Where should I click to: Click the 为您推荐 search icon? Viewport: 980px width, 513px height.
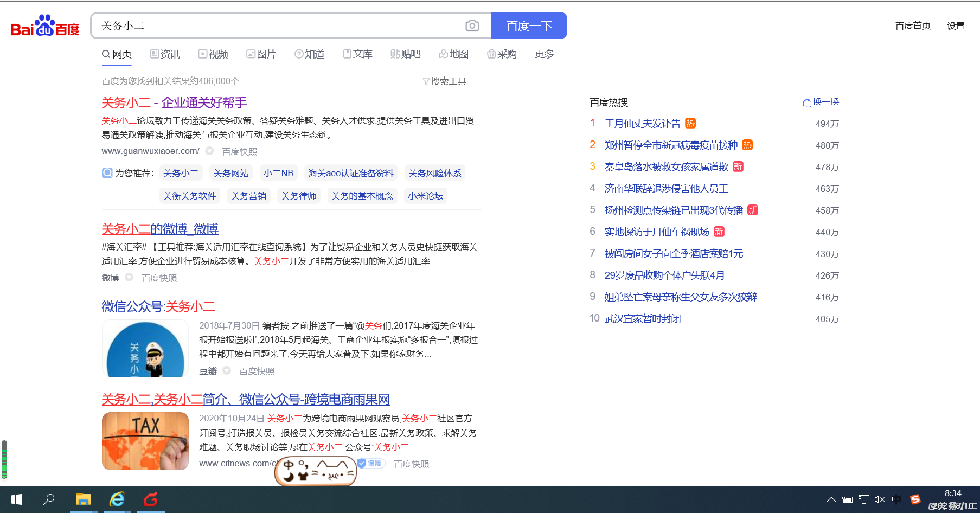(107, 173)
